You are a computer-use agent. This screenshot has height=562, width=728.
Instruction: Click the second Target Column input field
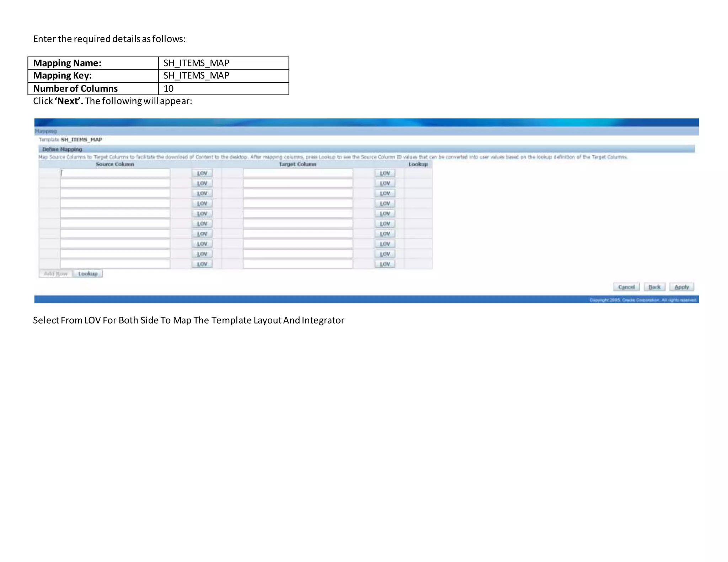pyautogui.click(x=298, y=183)
